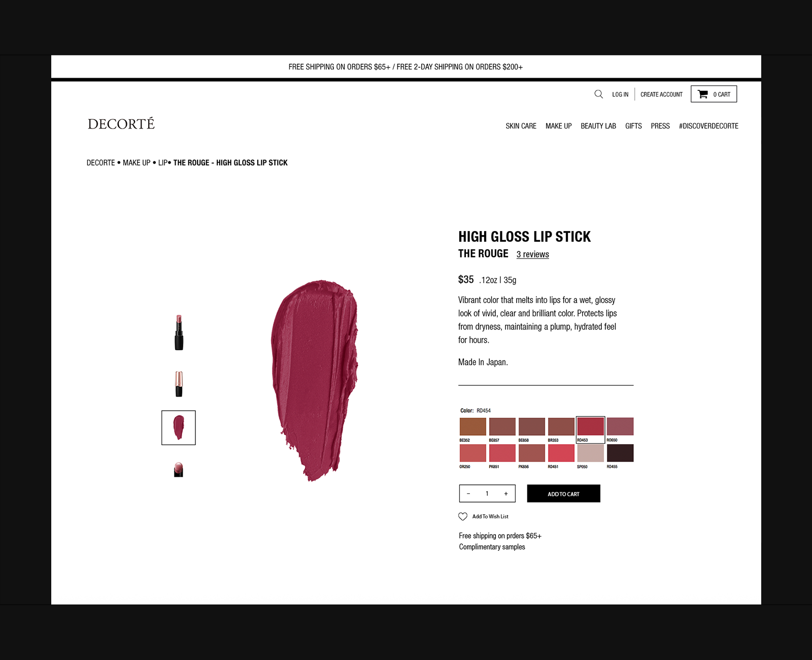The height and width of the screenshot is (660, 812).
Task: Choose the BE352 color swatch
Action: pos(472,426)
